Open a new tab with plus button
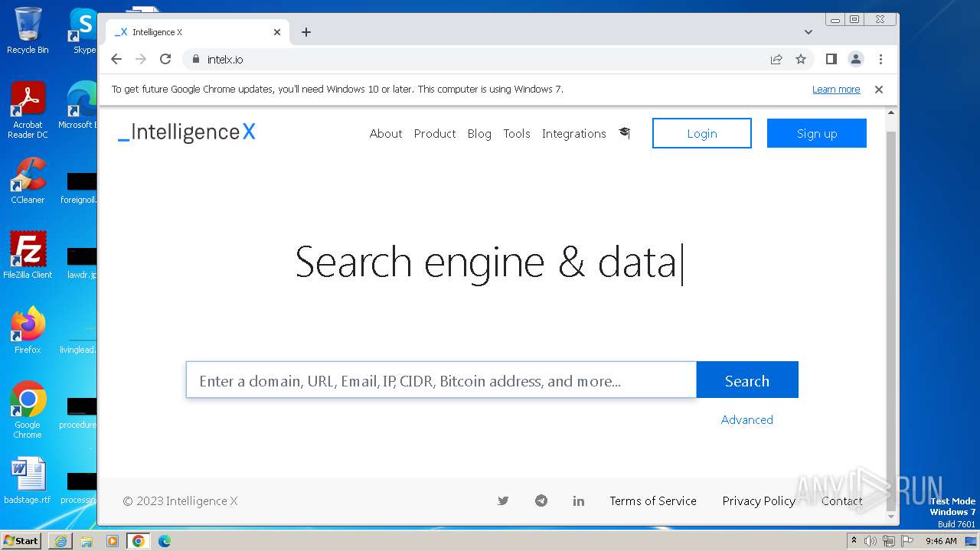980x551 pixels. tap(306, 32)
